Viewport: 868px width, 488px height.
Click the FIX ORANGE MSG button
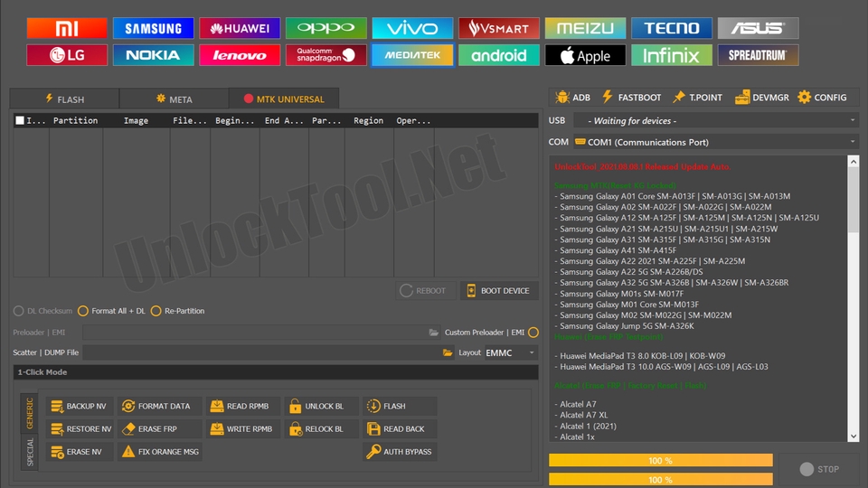coord(160,452)
